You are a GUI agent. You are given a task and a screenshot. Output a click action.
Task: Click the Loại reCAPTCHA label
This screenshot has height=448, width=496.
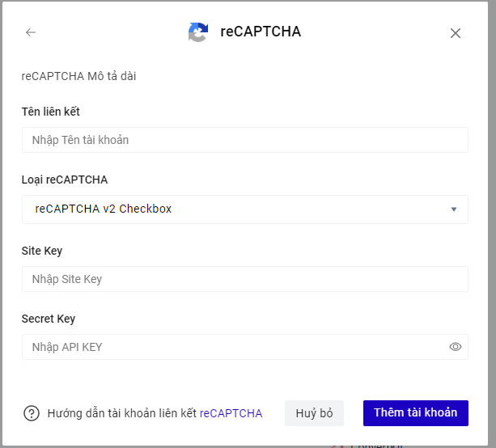click(64, 180)
